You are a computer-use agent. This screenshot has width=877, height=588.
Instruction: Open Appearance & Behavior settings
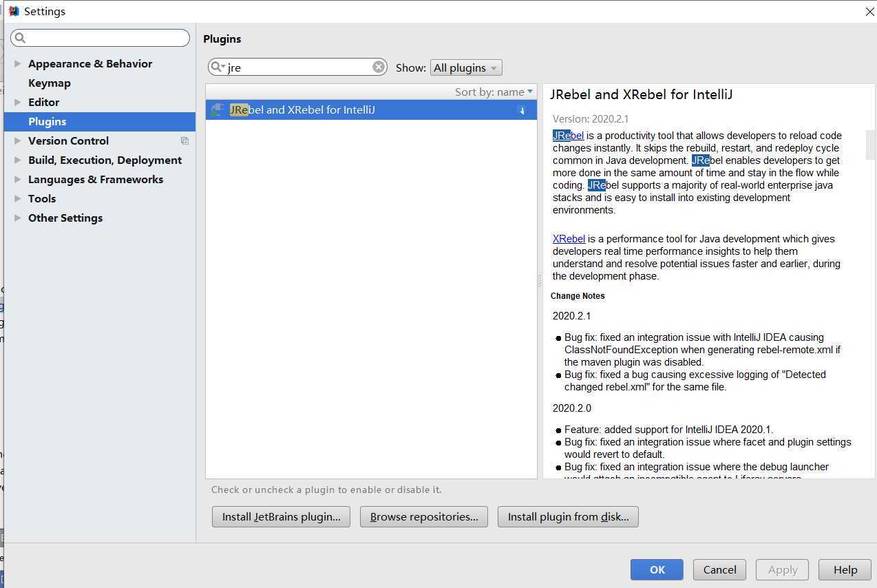(90, 63)
